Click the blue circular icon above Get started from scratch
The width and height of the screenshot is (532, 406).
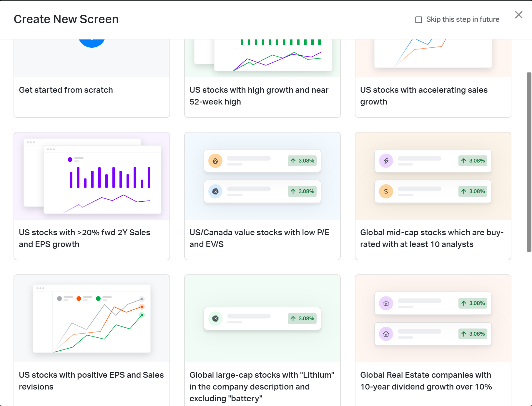(x=92, y=39)
